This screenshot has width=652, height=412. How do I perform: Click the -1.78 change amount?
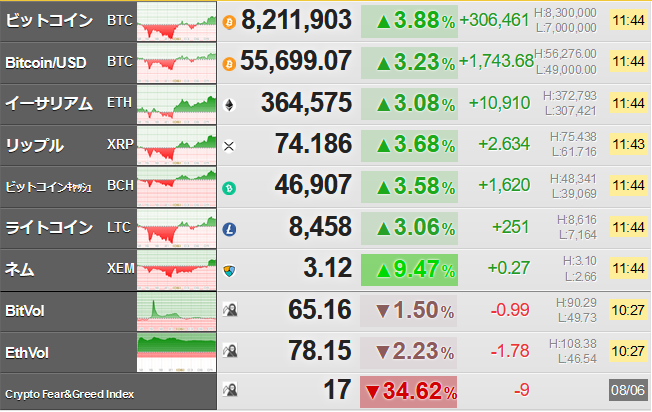pyautogui.click(x=510, y=351)
